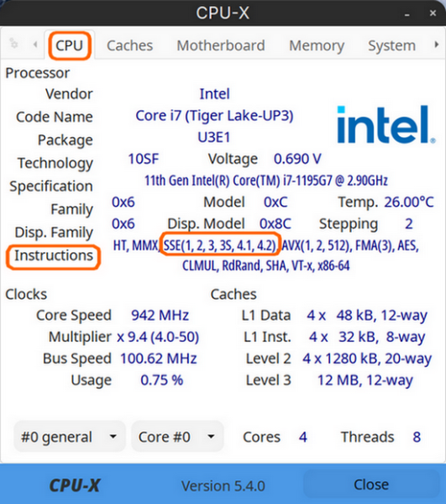
Task: Open the Caches tab
Action: coord(130,45)
